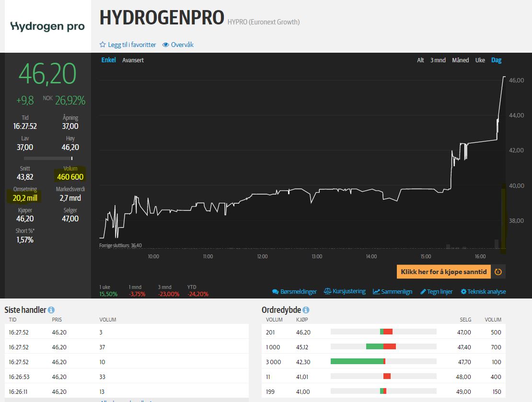
Task: Click the Lav/Høy price range slider
Action: pos(47,157)
